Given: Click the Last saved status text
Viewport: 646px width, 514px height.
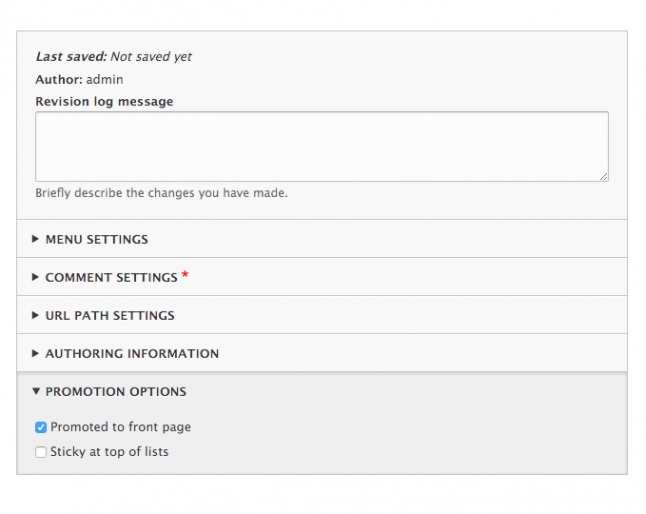Looking at the screenshot, I should (x=114, y=56).
